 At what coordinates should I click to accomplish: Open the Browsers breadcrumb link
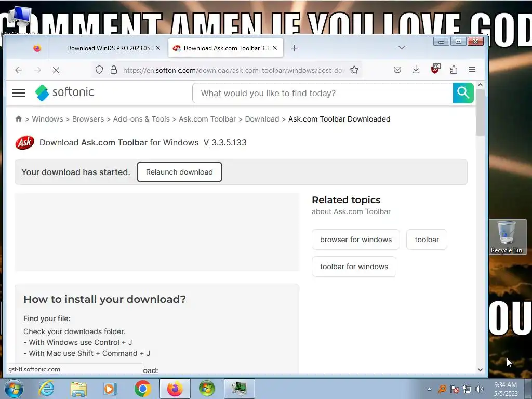pyautogui.click(x=88, y=119)
